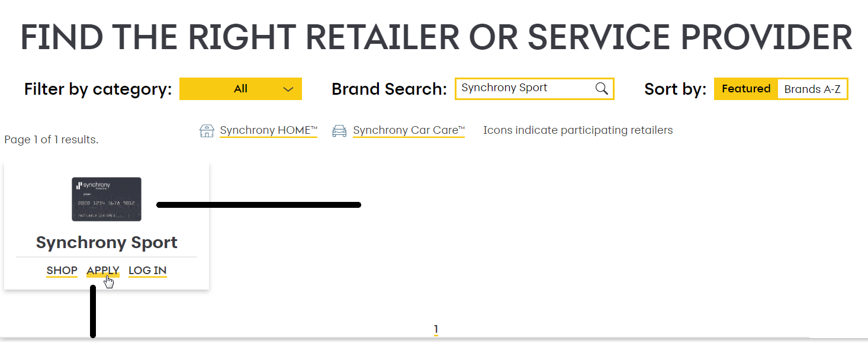Focus the Brand Search text field

coord(524,88)
